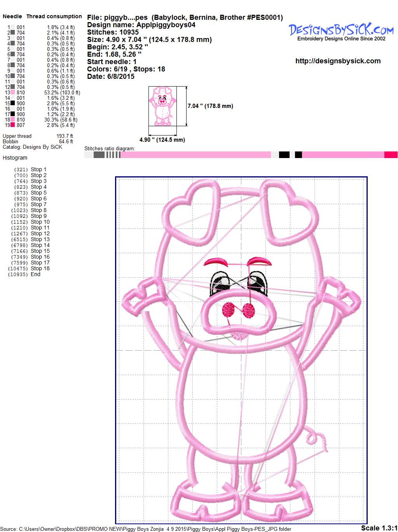Click the small pig preview thumbnail
The height and width of the screenshot is (532, 398).
click(x=162, y=106)
